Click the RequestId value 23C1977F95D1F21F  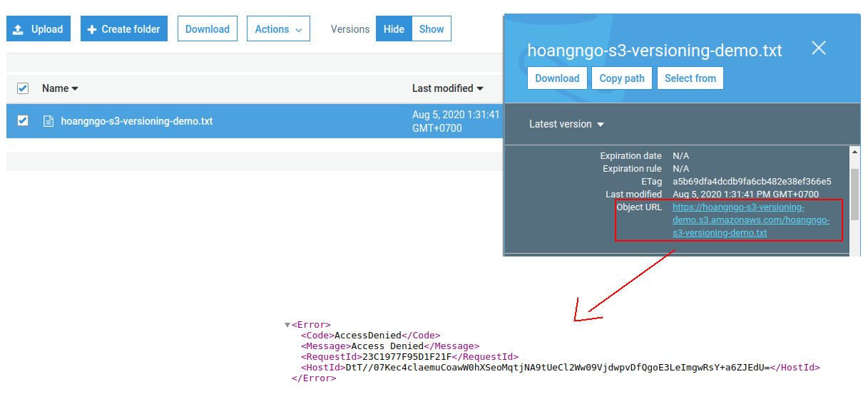click(x=407, y=357)
